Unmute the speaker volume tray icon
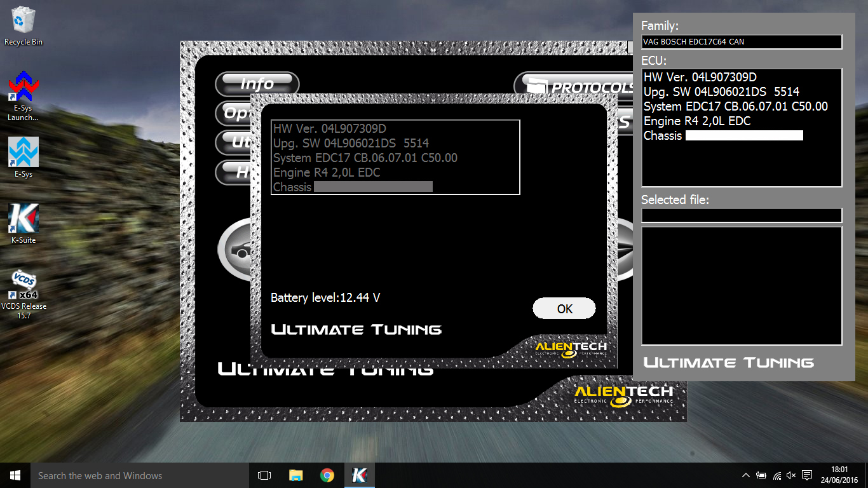This screenshot has width=868, height=488. 791,475
